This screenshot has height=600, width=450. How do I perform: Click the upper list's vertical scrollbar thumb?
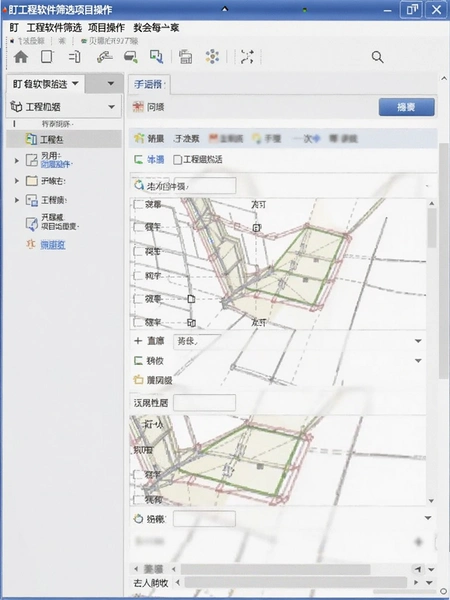point(432,228)
